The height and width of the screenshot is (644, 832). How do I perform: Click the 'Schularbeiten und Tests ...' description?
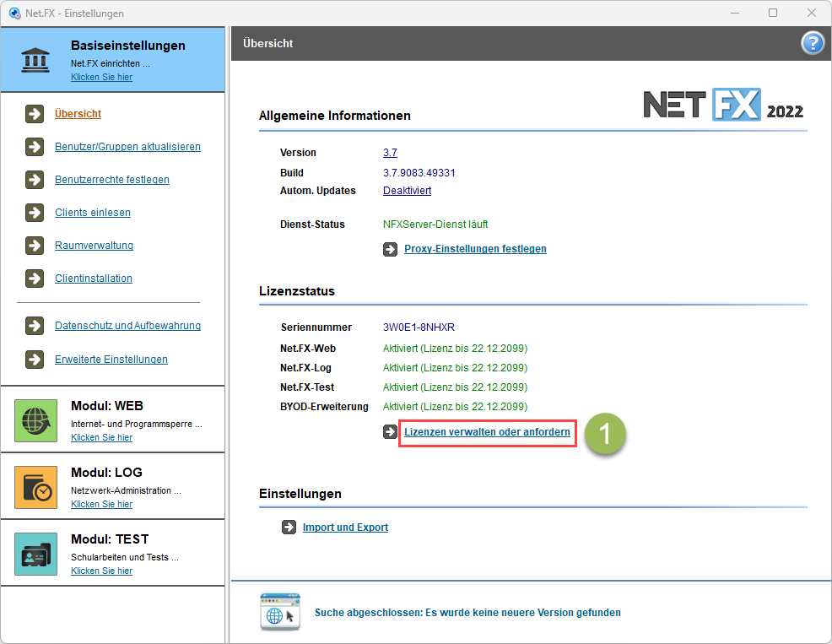[125, 557]
